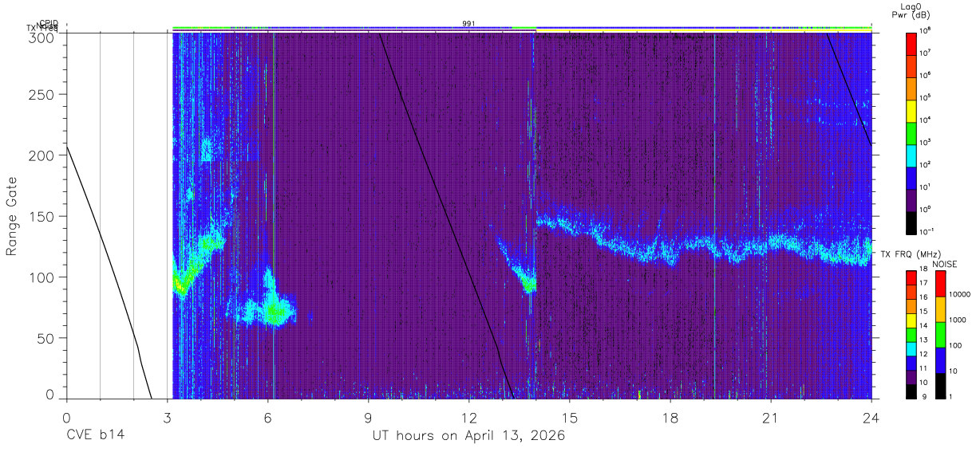Click the orange-yellow segment of NOISE colorbar
The width and height of the screenshot is (980, 452).
[x=941, y=309]
